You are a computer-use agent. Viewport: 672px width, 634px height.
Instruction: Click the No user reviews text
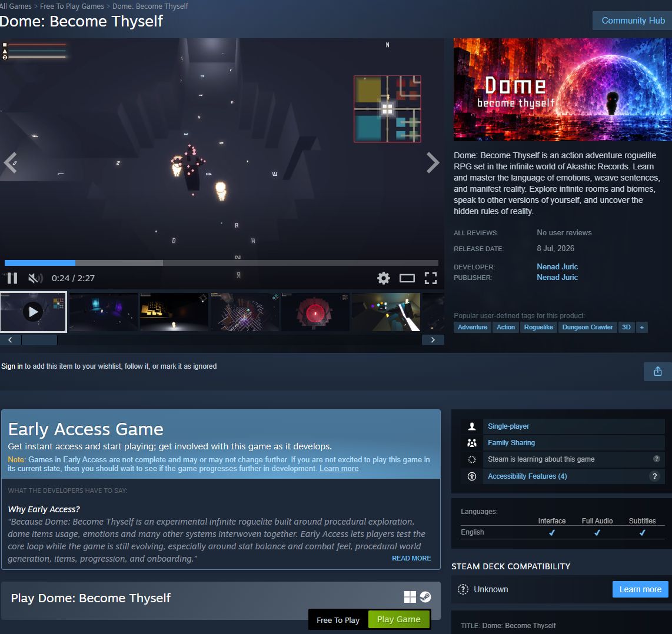(x=564, y=233)
